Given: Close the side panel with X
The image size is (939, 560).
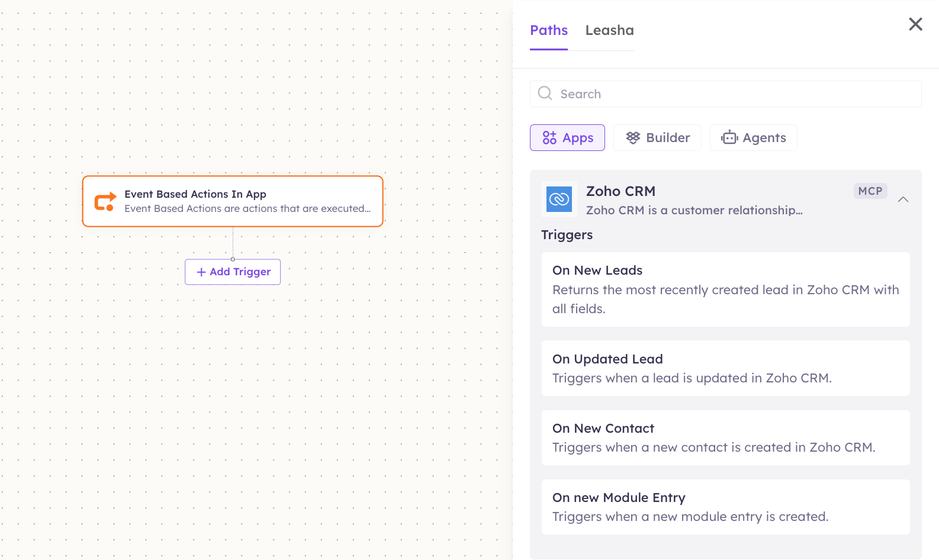Looking at the screenshot, I should click(915, 24).
